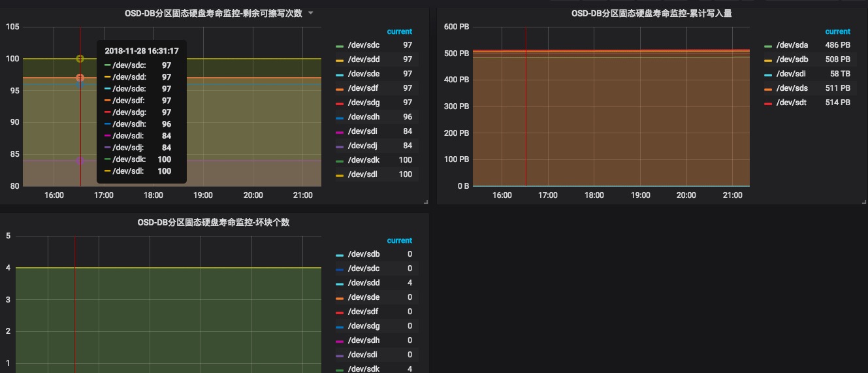Click the resize handle of 累计写入量 panel
868x373 pixels.
click(x=864, y=201)
